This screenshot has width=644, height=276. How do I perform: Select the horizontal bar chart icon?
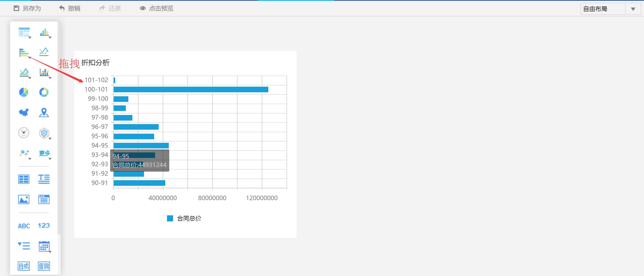coord(24,52)
